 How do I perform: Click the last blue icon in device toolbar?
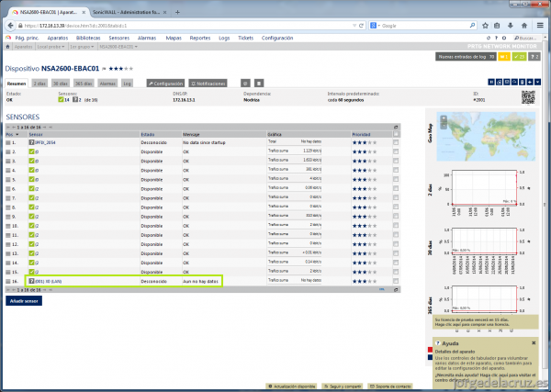pyautogui.click(x=537, y=82)
